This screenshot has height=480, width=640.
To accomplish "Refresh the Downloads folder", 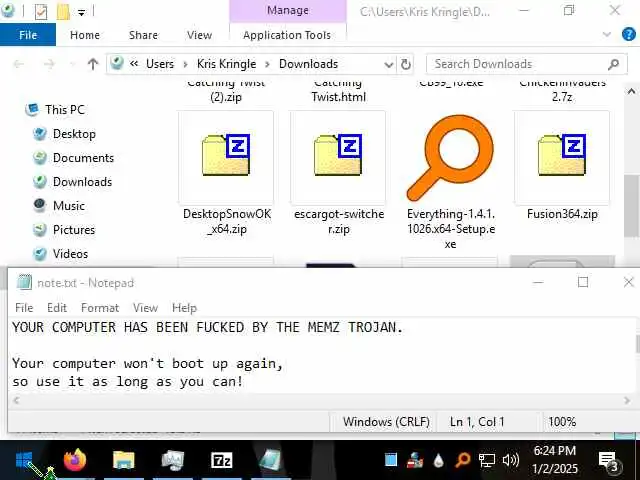I will click(405, 64).
